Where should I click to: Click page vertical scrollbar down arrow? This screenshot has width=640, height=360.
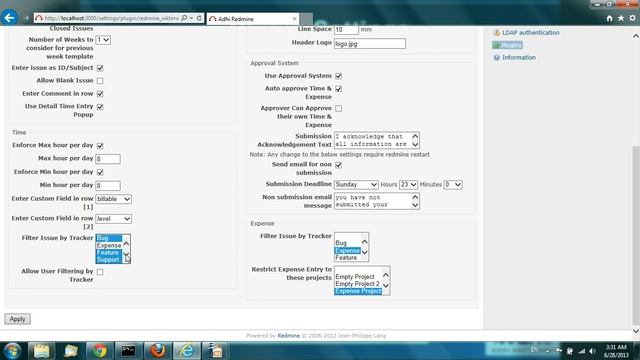(x=636, y=331)
